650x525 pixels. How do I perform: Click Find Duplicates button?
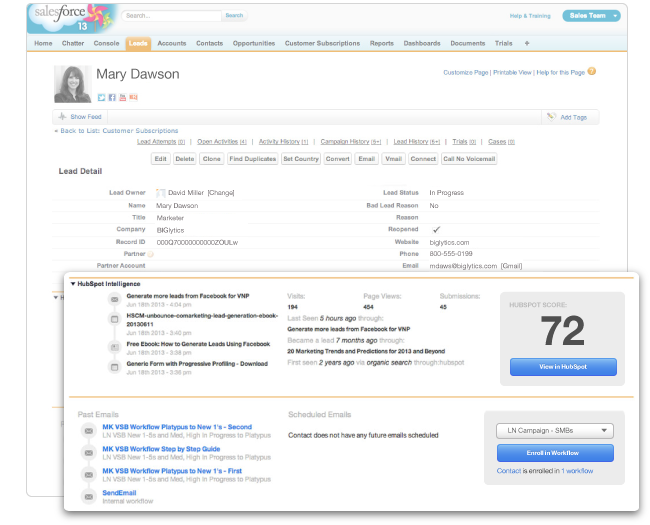[252, 159]
